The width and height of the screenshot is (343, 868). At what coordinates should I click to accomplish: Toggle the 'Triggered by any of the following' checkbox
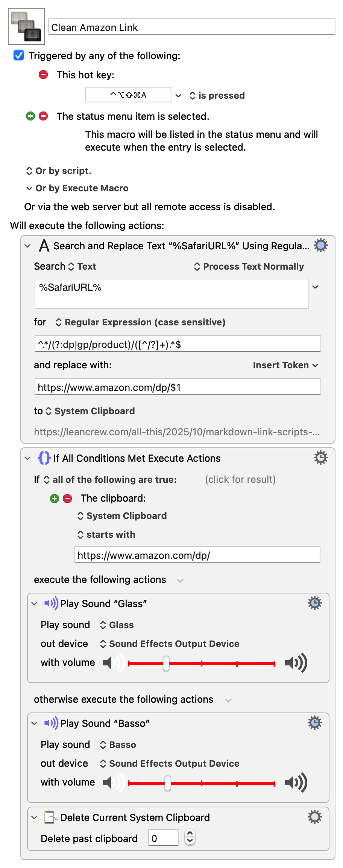(19, 55)
